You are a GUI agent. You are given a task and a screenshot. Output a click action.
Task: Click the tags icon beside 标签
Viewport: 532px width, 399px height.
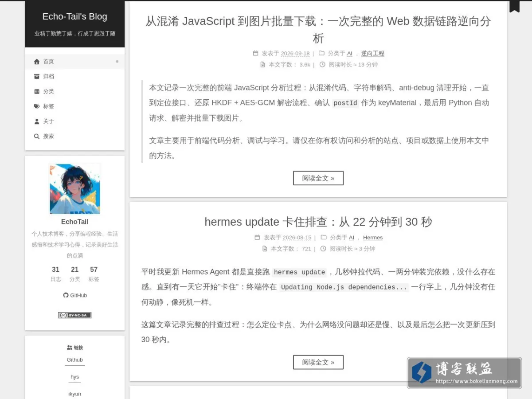[x=37, y=106]
